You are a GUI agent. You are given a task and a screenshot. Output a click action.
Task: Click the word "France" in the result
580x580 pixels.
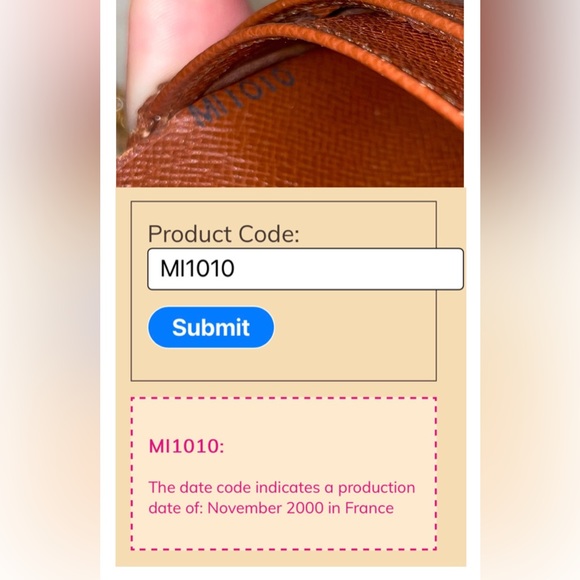point(369,508)
